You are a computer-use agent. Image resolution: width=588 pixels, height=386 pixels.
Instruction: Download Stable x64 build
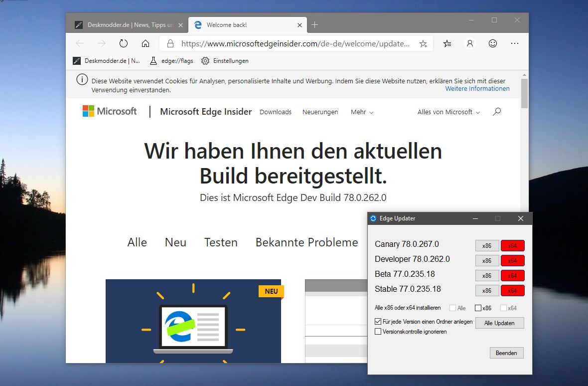coord(512,291)
